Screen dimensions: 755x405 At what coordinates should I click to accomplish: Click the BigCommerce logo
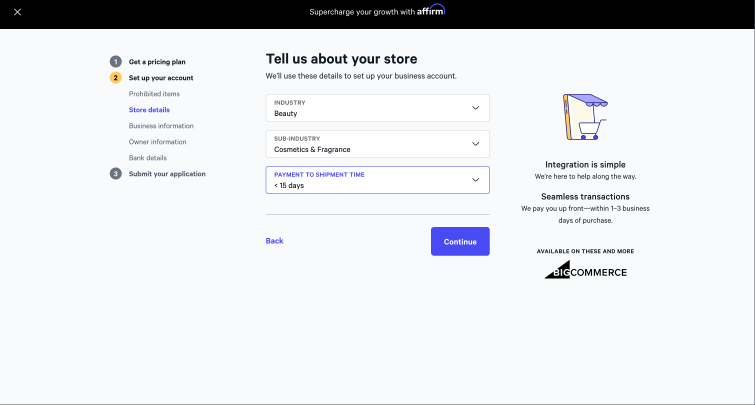click(586, 270)
